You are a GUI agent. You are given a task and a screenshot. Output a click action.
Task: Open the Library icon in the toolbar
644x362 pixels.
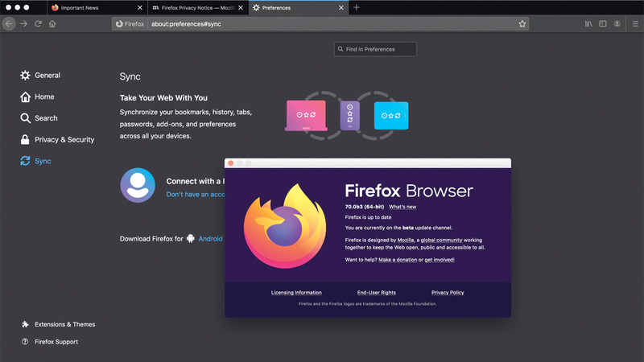(588, 24)
